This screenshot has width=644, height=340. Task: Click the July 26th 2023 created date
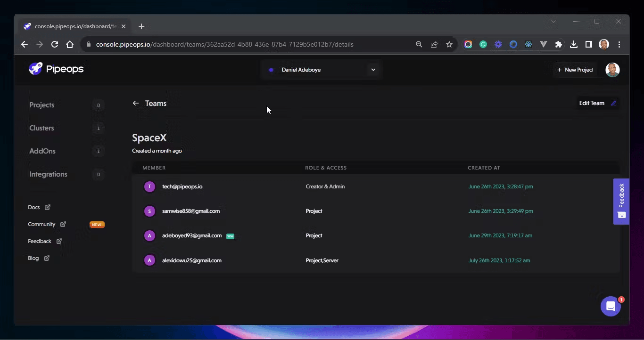pos(499,260)
